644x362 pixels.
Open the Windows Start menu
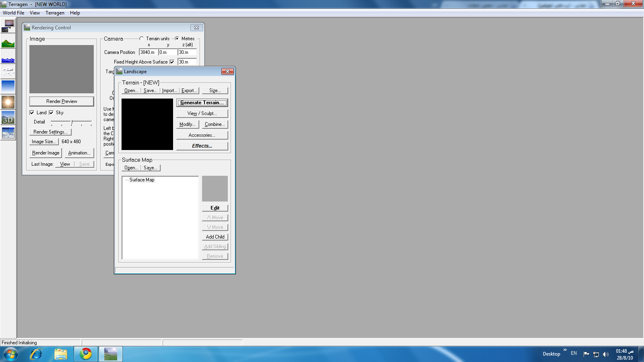point(11,354)
